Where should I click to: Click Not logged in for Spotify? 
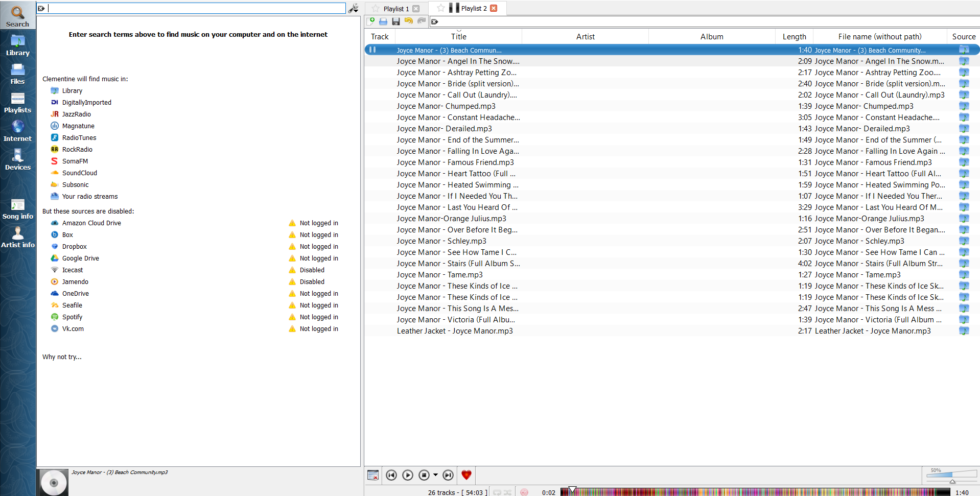(319, 317)
